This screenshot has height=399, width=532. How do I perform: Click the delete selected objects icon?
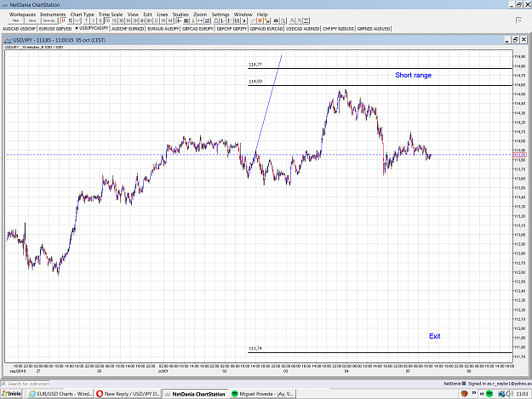(x=266, y=20)
